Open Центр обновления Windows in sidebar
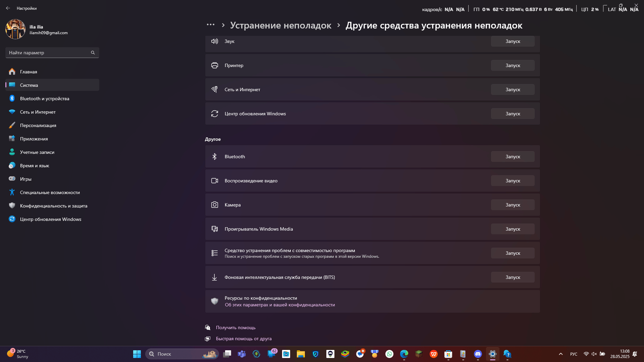644x362 pixels. (50, 219)
